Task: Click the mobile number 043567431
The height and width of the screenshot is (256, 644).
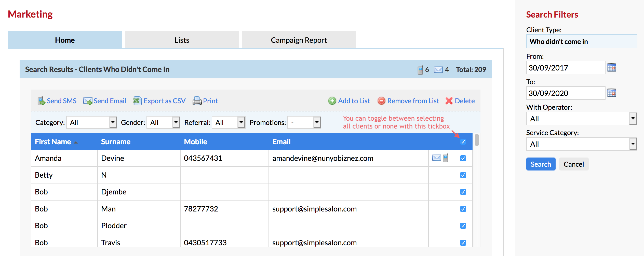Action: point(203,158)
